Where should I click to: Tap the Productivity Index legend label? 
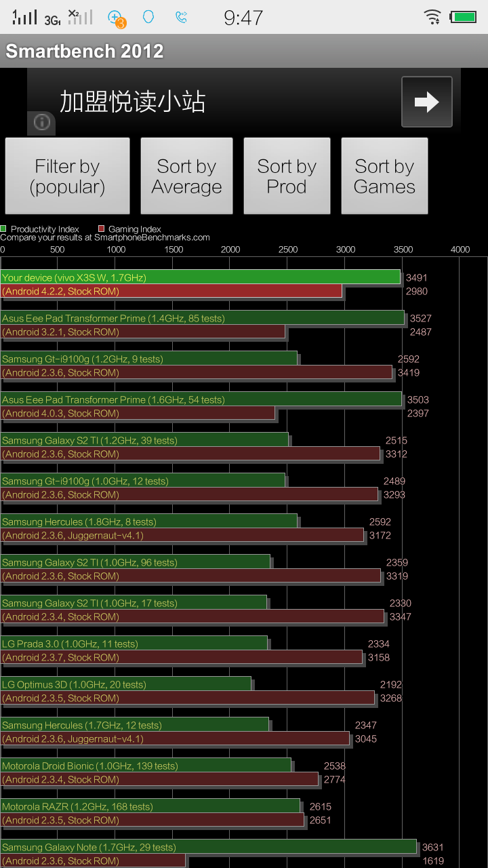(x=45, y=229)
